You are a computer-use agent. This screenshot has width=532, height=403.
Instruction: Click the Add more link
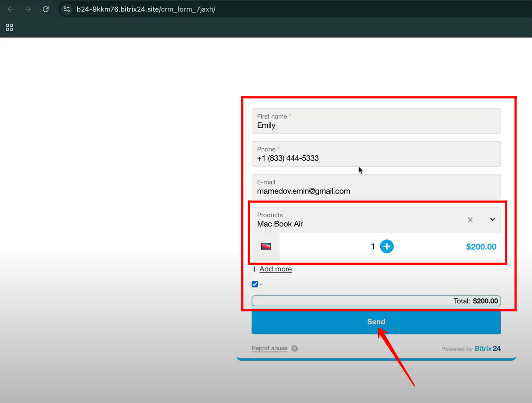tap(275, 269)
